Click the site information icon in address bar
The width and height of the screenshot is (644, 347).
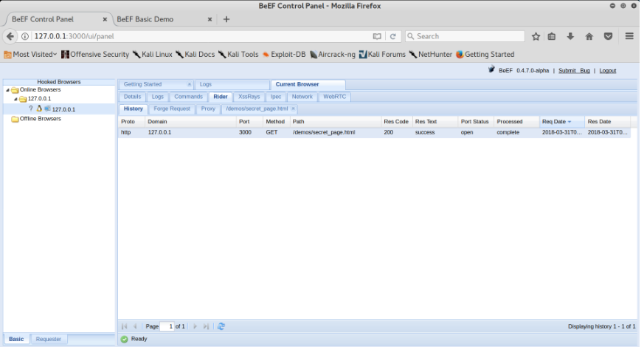[25, 36]
